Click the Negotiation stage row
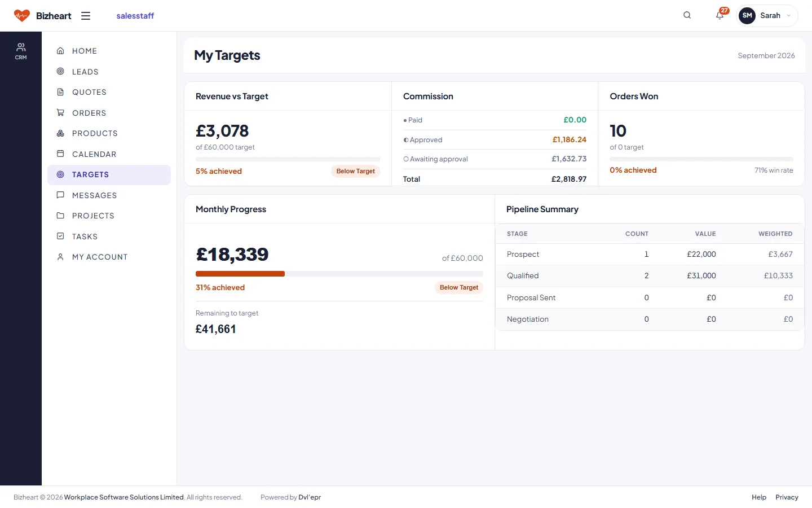812x508 pixels. (650, 319)
